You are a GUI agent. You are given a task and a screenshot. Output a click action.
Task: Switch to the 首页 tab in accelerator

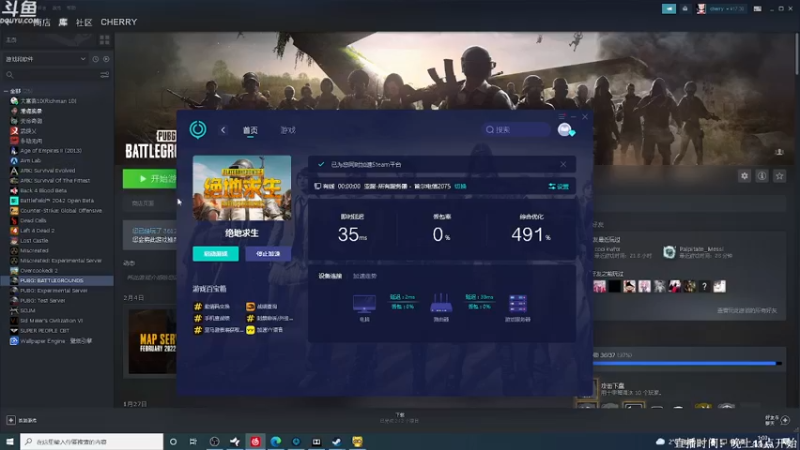[x=250, y=130]
